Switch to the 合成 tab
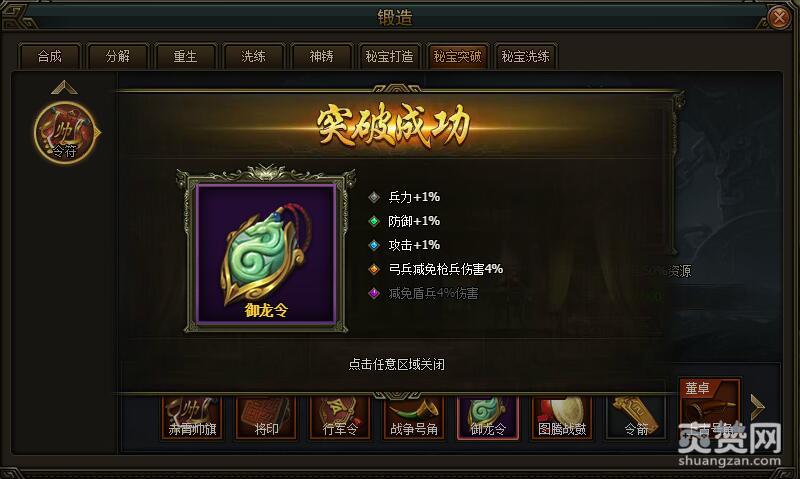This screenshot has width=800, height=479. 49,56
